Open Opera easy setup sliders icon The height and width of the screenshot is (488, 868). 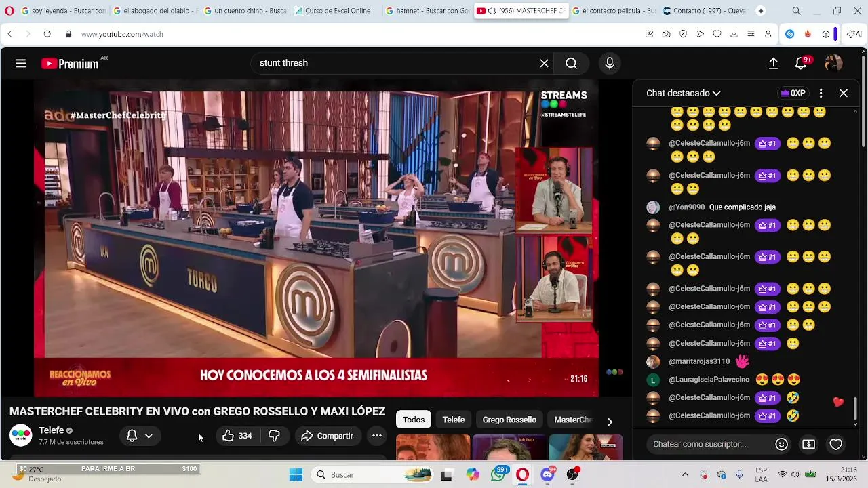click(x=751, y=34)
